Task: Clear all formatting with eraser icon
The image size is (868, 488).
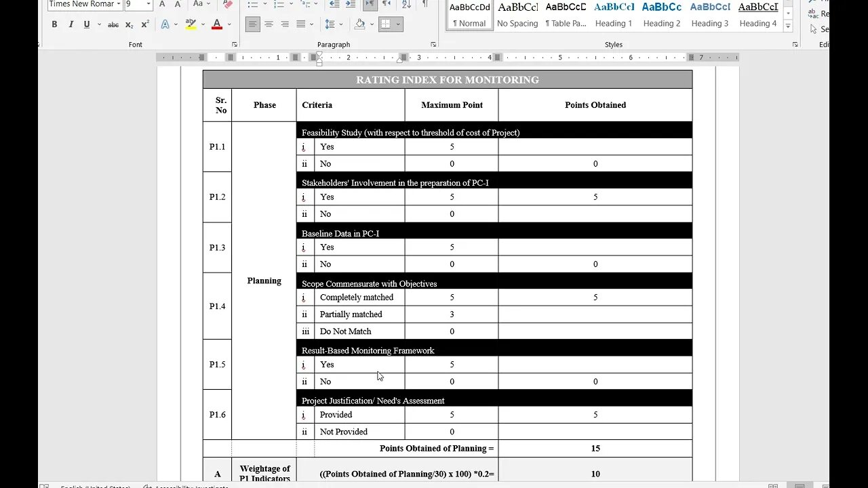Action: [228, 4]
